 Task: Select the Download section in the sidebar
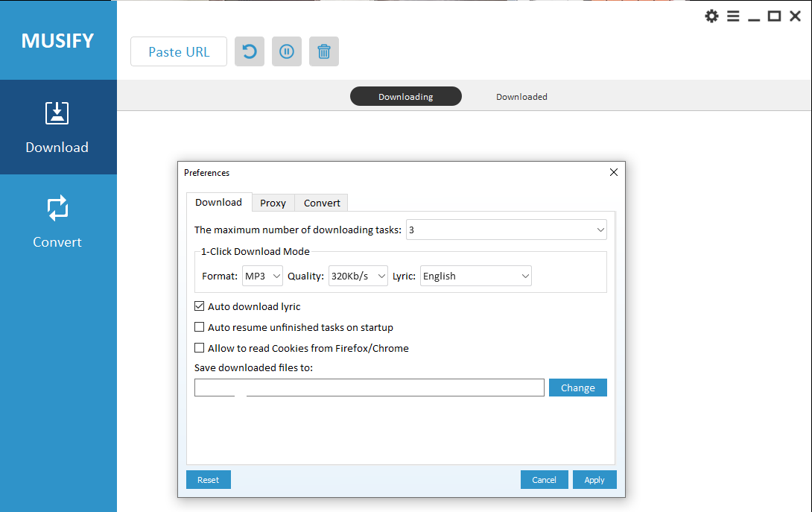(58, 127)
